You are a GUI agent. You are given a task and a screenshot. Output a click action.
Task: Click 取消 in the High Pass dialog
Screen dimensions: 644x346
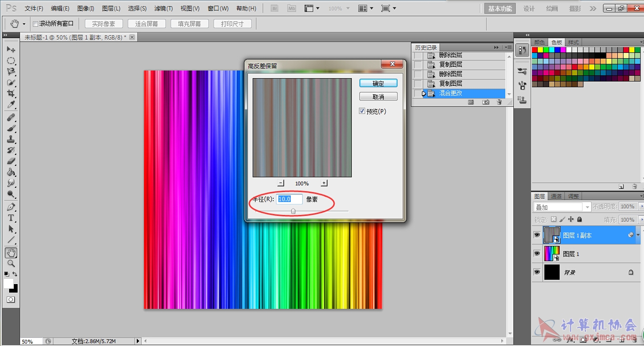click(x=378, y=96)
